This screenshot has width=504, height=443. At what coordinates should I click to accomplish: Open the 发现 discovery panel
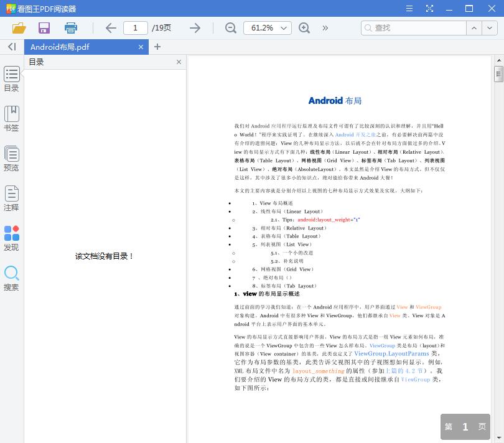11,240
